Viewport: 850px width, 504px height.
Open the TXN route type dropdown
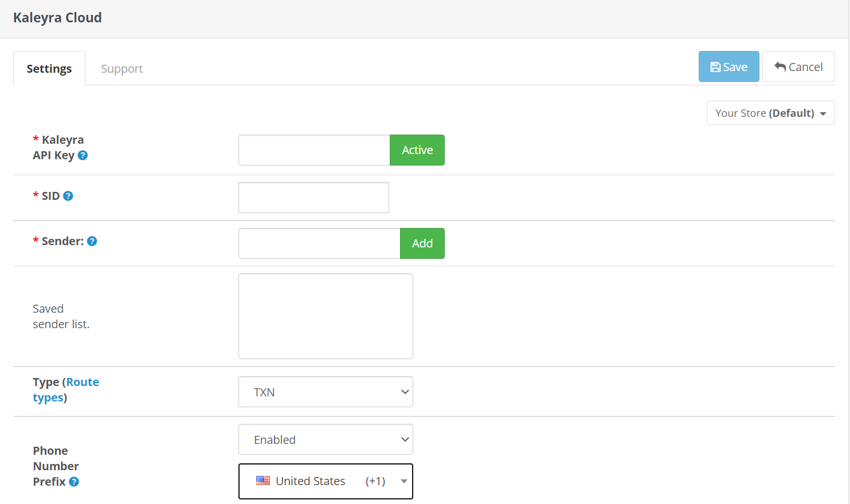[326, 392]
